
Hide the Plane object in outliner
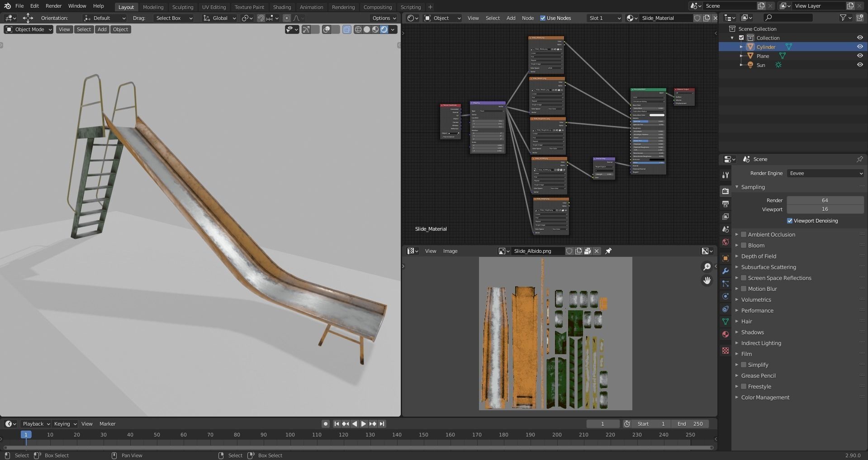pos(860,56)
